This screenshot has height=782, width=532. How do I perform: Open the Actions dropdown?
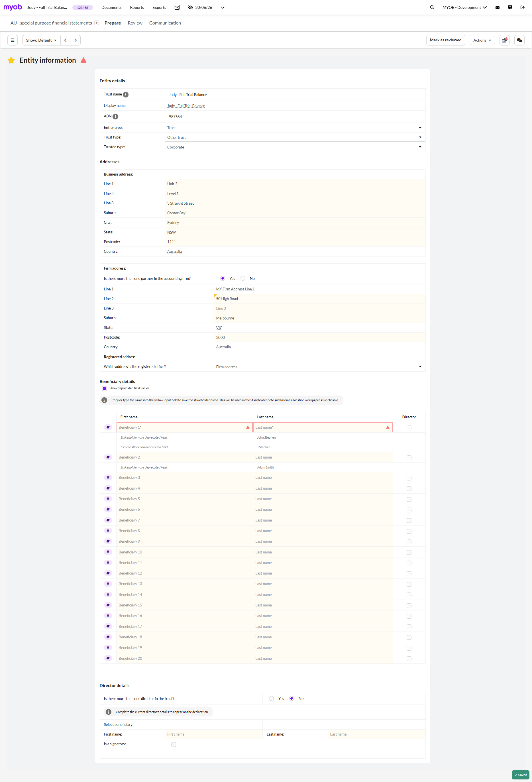[x=482, y=40]
